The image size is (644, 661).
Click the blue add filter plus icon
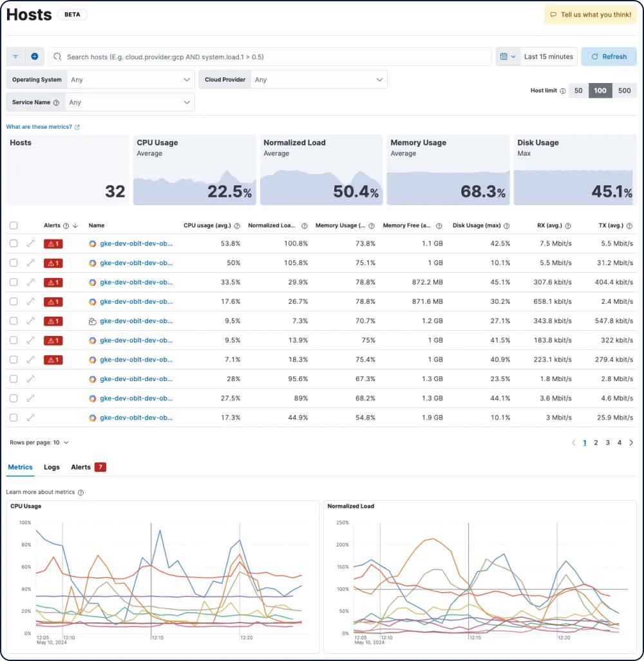coord(35,57)
